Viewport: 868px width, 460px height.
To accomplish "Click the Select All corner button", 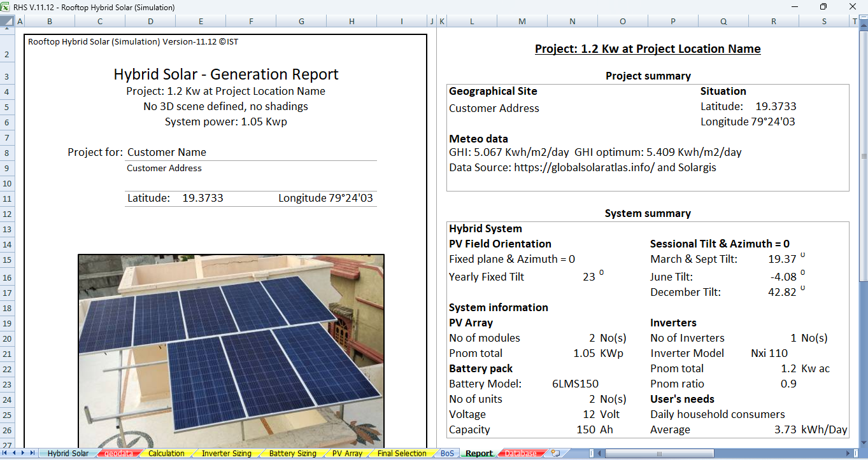I will pos(7,22).
